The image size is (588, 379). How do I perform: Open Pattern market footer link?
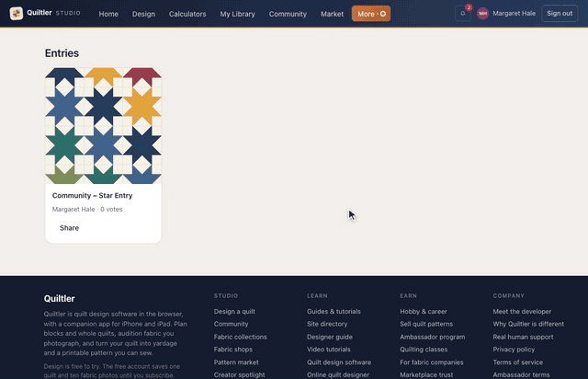[x=236, y=362]
